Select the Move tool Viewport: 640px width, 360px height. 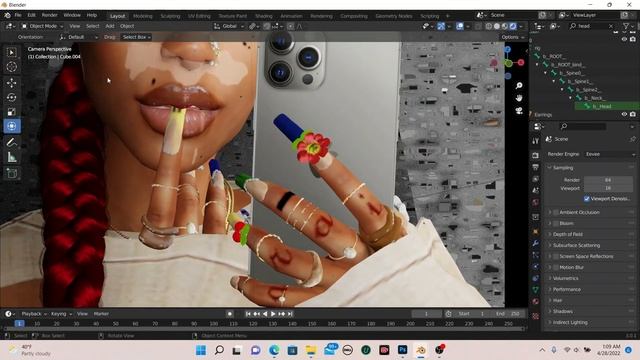coord(11,83)
